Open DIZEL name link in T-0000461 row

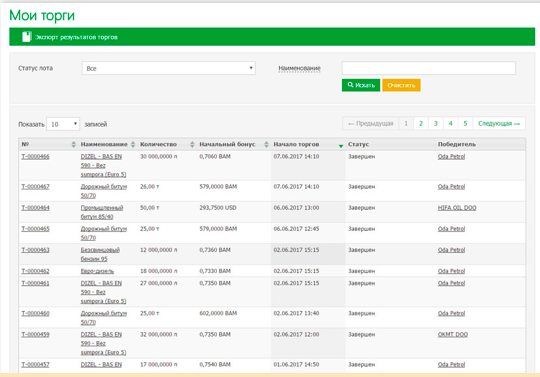click(103, 292)
